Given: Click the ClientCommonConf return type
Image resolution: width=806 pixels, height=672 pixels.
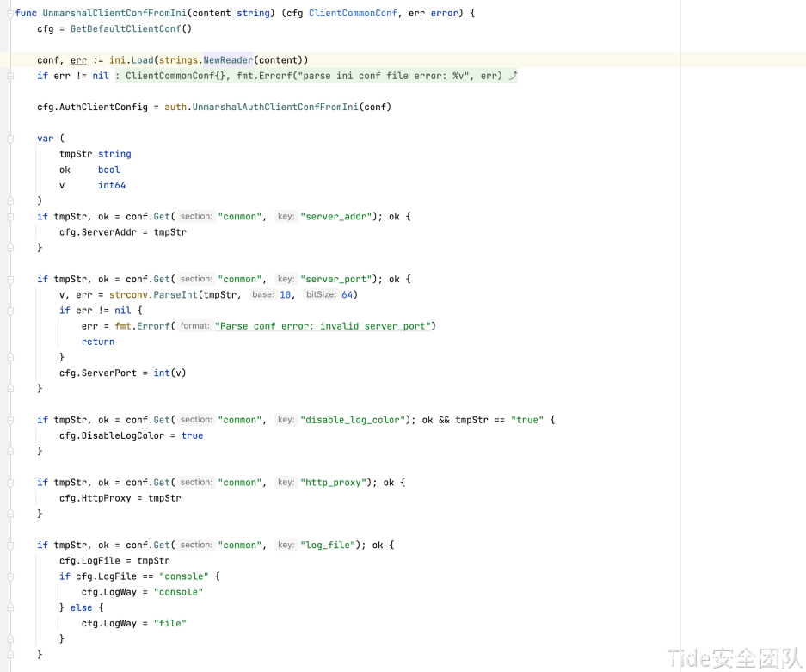Looking at the screenshot, I should click(x=353, y=14).
